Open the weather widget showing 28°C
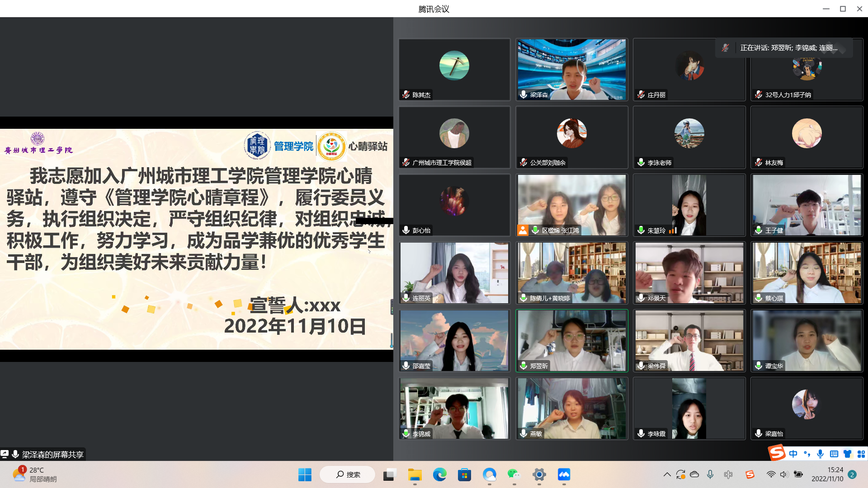The width and height of the screenshot is (868, 488). (34, 474)
